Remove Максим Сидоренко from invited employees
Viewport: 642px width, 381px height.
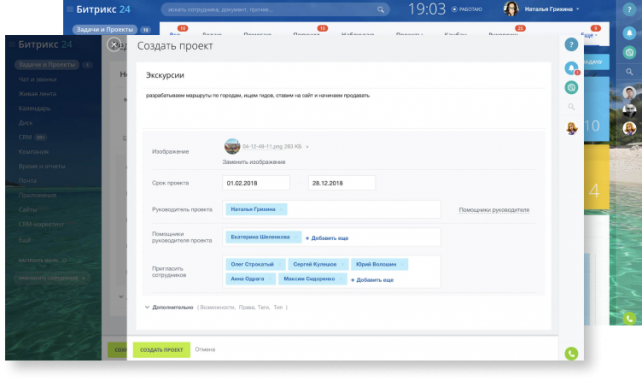click(341, 279)
